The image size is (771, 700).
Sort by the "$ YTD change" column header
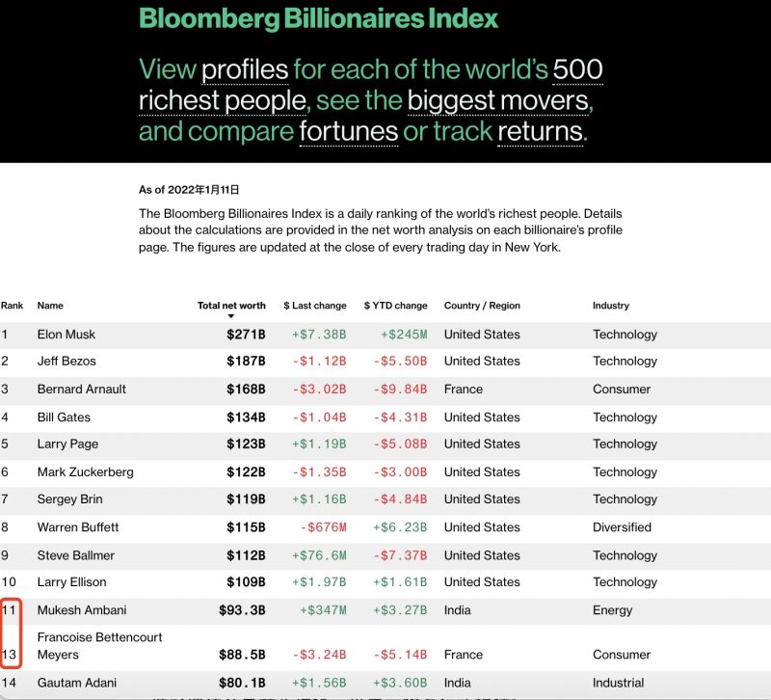(395, 306)
